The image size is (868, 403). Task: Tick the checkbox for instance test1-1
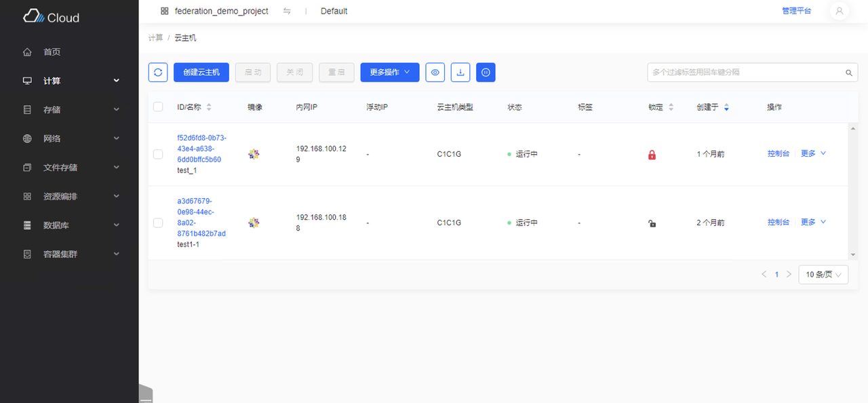coord(158,223)
